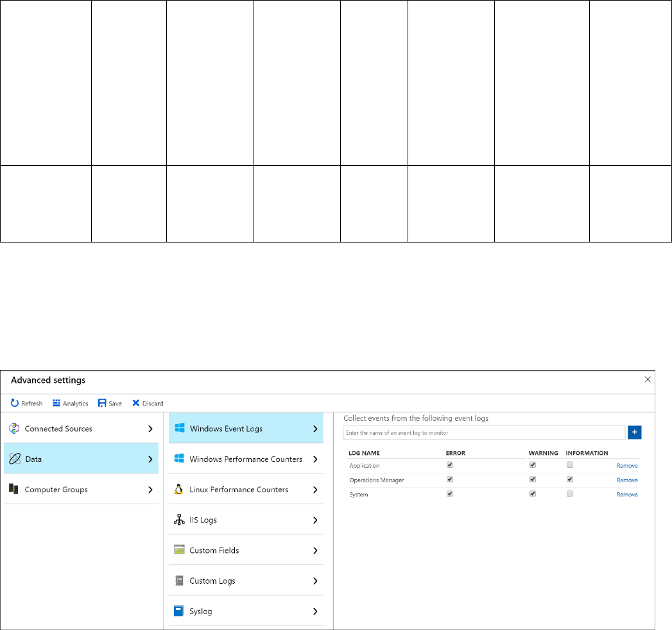672x630 pixels.
Task: Enable Information checkbox for System log
Action: [x=569, y=493]
